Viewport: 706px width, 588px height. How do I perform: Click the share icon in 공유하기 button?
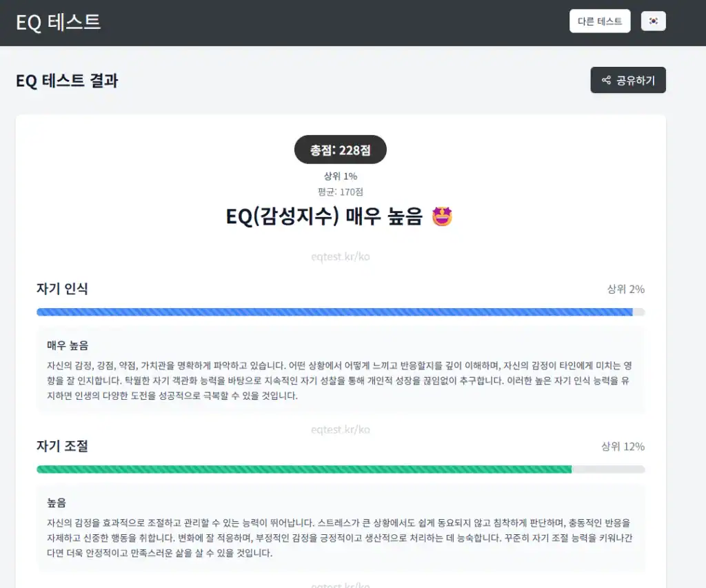[x=606, y=81]
